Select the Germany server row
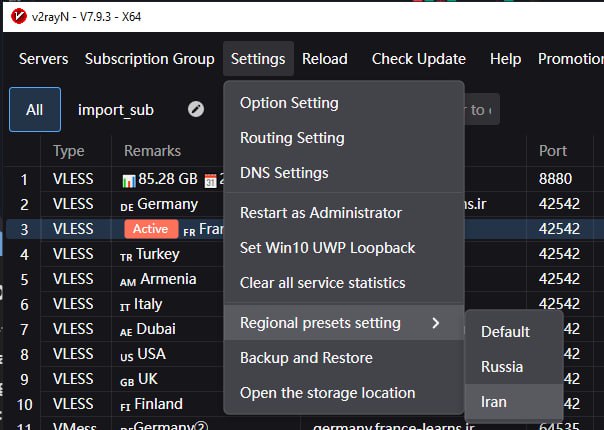The height and width of the screenshot is (430, 604). click(168, 204)
